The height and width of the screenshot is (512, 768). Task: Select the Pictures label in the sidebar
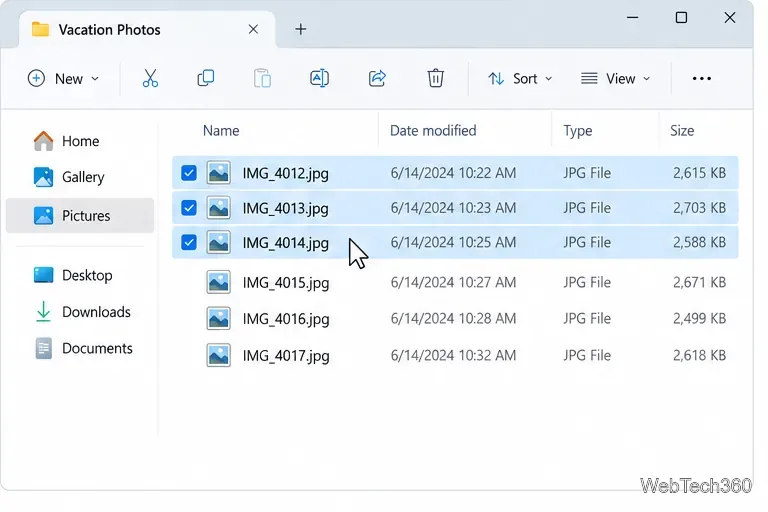pos(86,216)
